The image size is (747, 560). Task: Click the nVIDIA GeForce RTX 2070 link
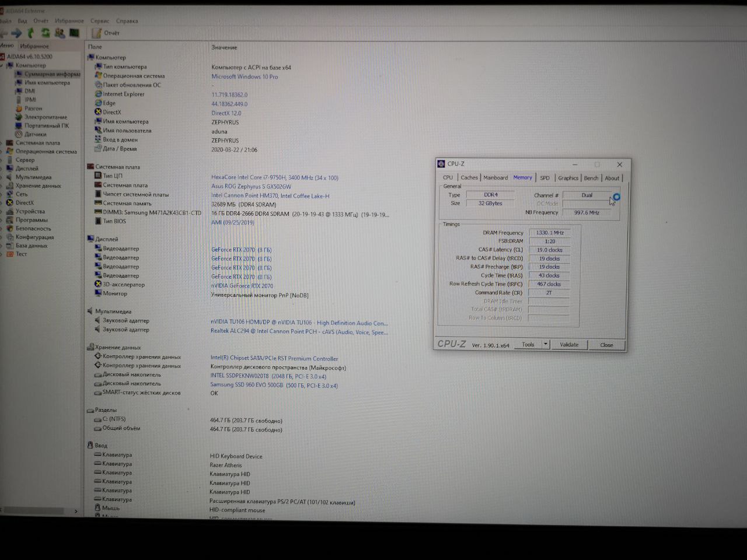242,286
